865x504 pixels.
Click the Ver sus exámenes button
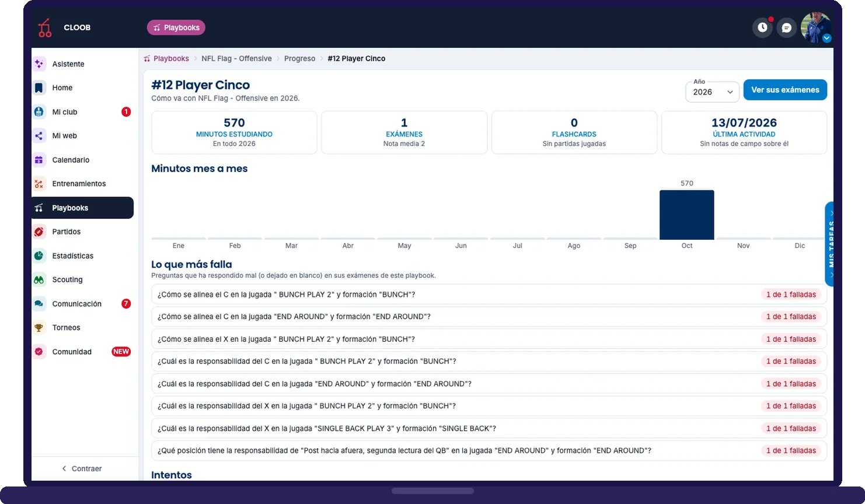pos(785,90)
